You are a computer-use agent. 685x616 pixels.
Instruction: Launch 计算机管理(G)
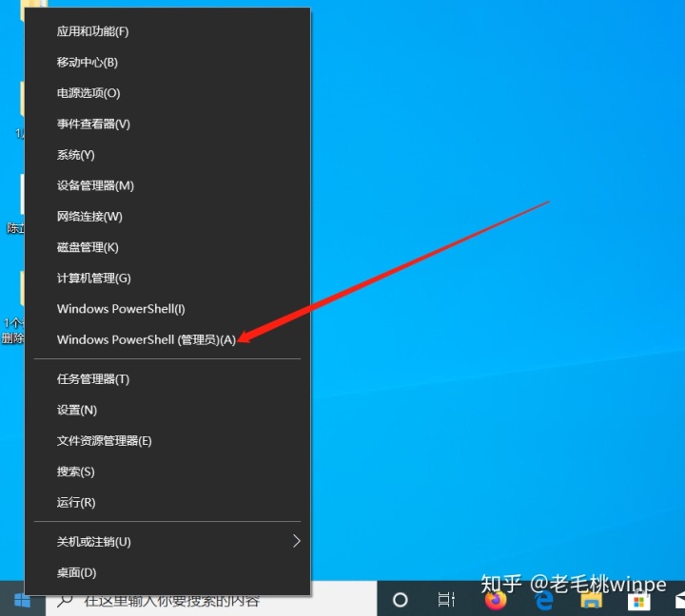[167, 279]
